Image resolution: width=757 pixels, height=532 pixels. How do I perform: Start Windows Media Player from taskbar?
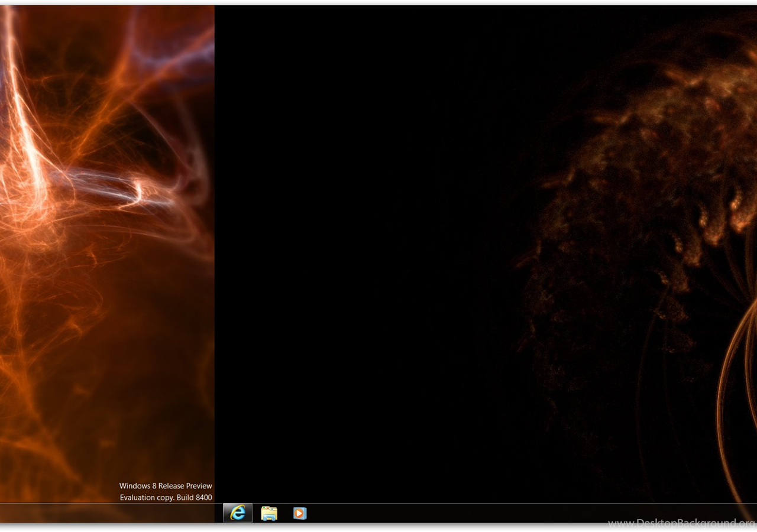(300, 513)
